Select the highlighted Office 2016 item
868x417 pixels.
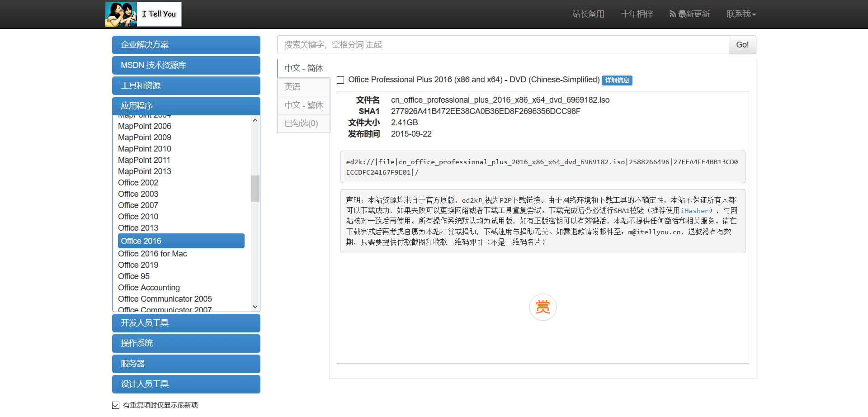pos(181,241)
